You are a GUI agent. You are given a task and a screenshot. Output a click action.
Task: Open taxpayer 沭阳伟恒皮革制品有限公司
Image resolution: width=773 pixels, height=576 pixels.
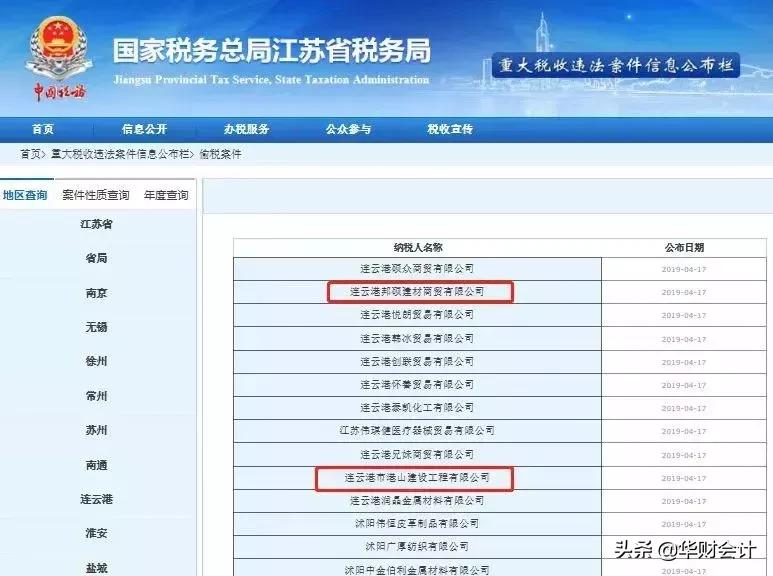(417, 524)
